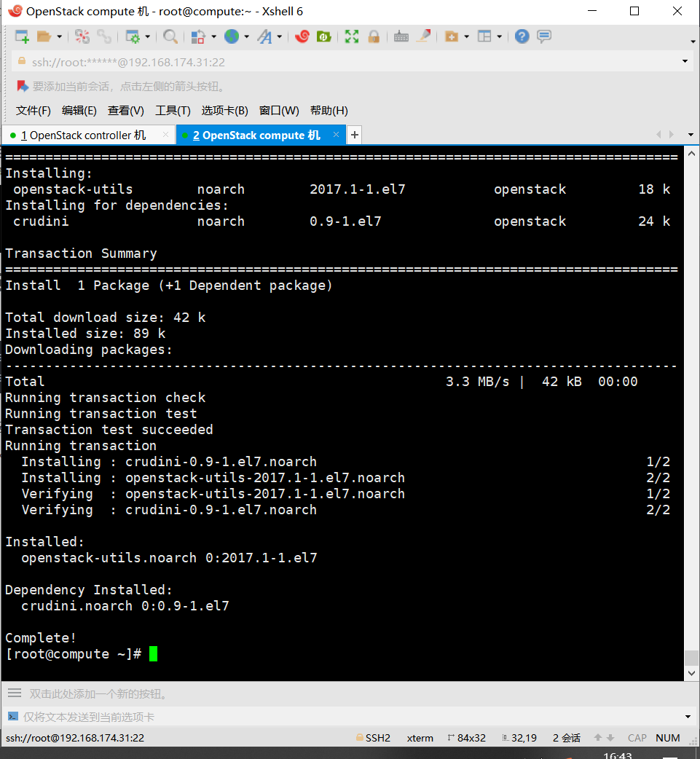This screenshot has height=759, width=700.
Task: Click the lock toolbar icon
Action: [x=373, y=36]
